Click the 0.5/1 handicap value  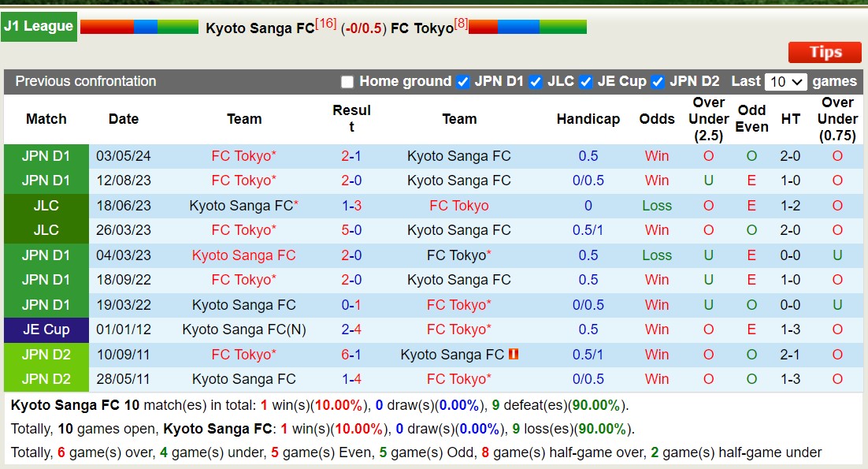coord(588,230)
